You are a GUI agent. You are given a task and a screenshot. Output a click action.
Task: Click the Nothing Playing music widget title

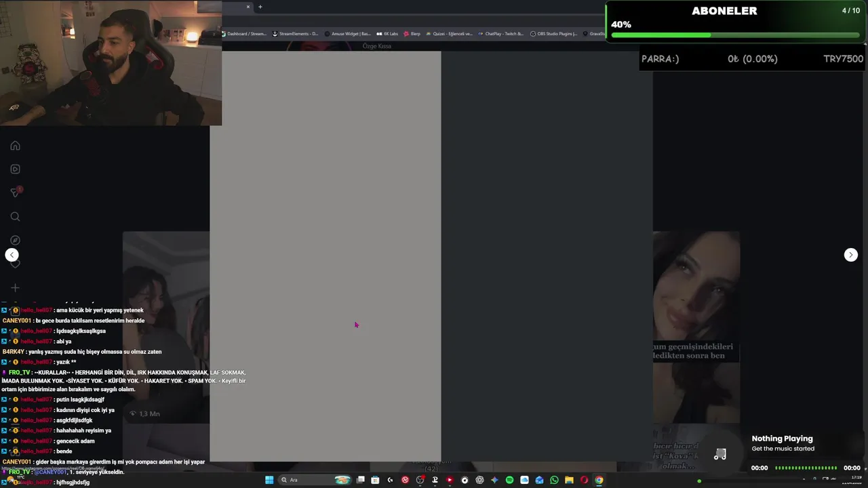tap(782, 439)
